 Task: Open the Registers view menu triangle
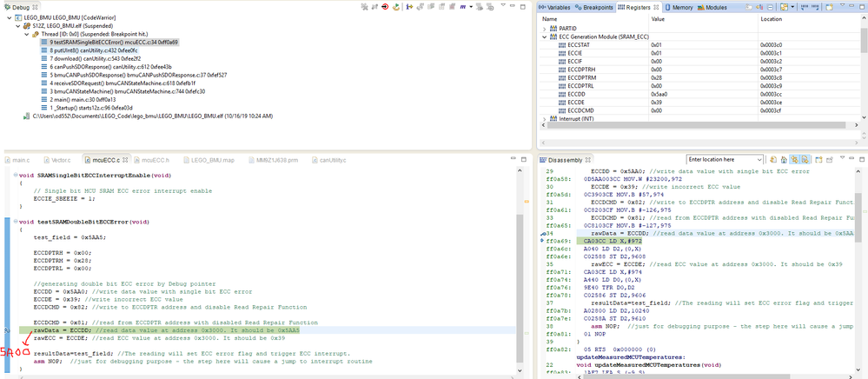pos(842,5)
